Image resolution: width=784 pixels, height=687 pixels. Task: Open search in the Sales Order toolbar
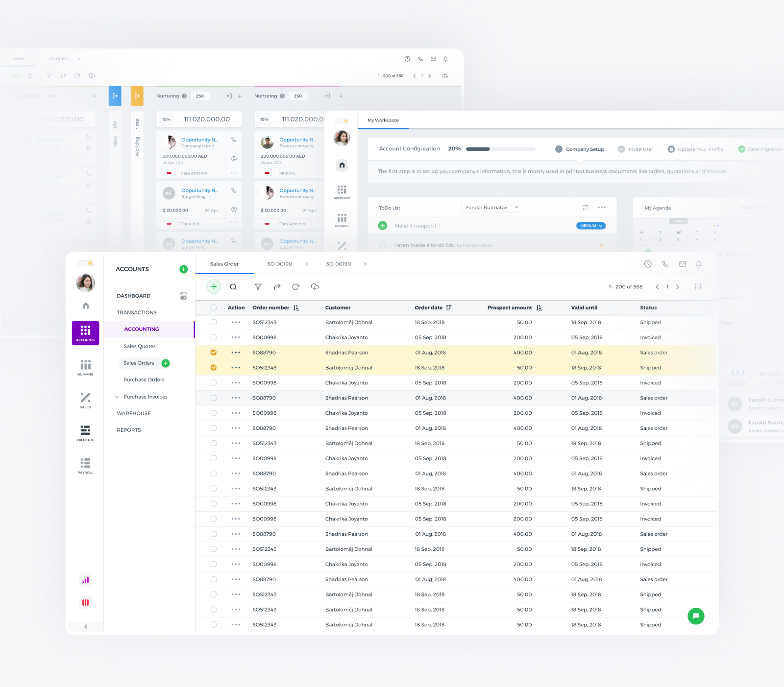pos(233,287)
